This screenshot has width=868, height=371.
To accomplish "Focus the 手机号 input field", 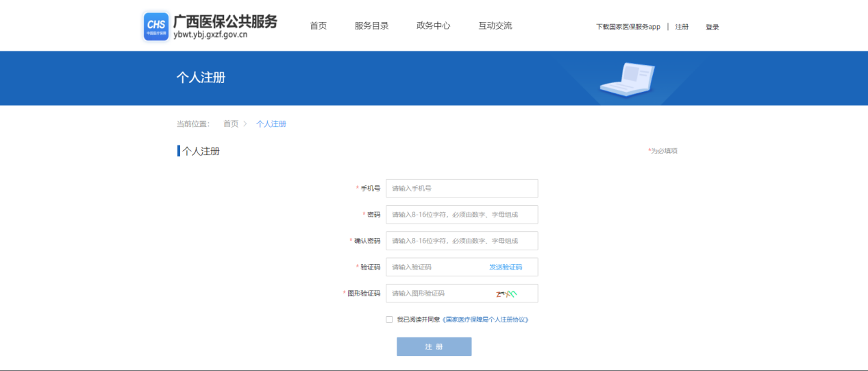I will pyautogui.click(x=461, y=189).
